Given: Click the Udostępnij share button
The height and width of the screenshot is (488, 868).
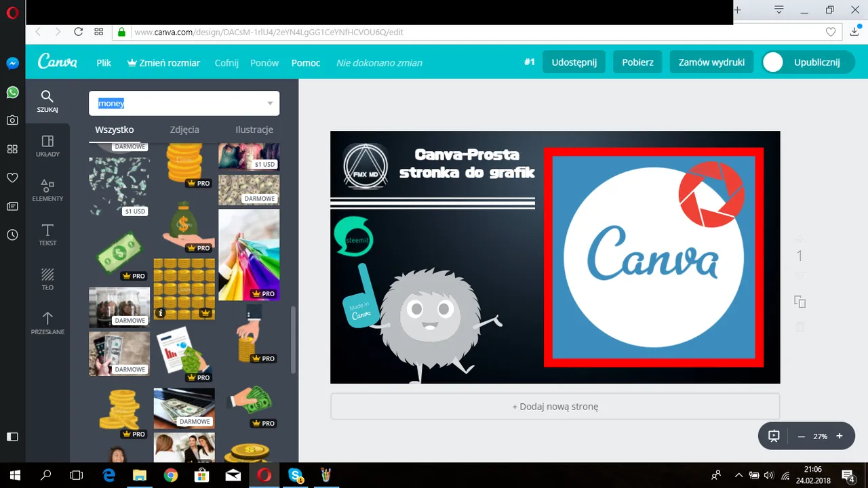Looking at the screenshot, I should pos(574,62).
